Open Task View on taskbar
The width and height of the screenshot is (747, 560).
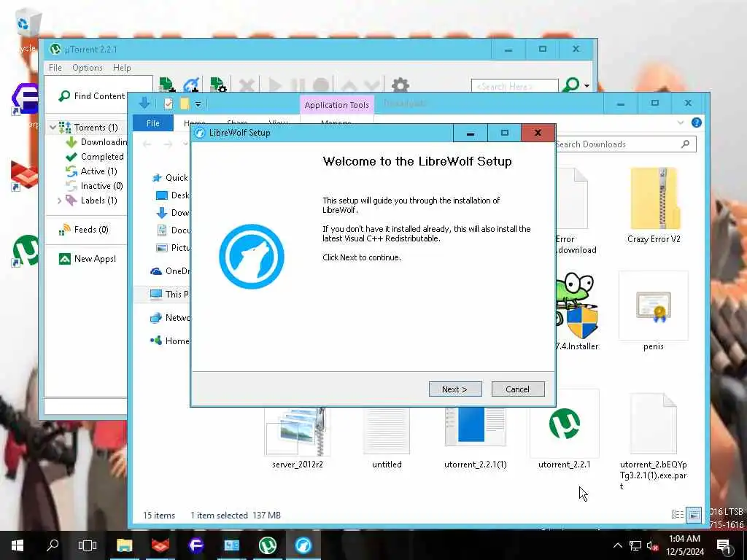point(88,545)
